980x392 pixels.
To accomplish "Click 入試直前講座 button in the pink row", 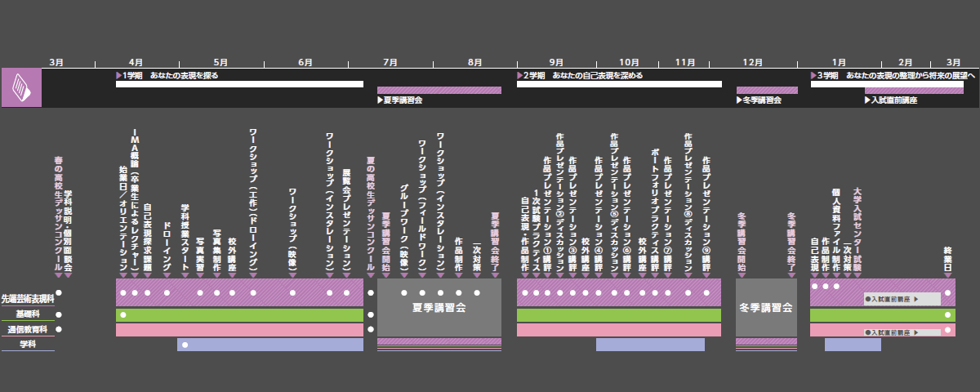I will point(902,333).
